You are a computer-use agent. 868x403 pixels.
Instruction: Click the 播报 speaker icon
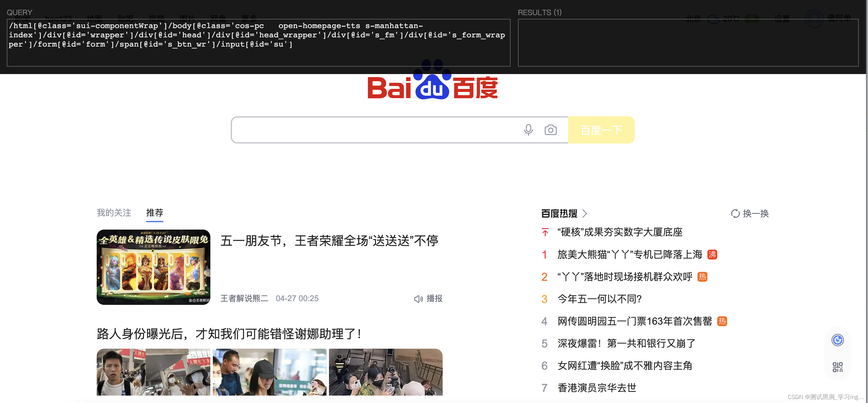click(418, 299)
